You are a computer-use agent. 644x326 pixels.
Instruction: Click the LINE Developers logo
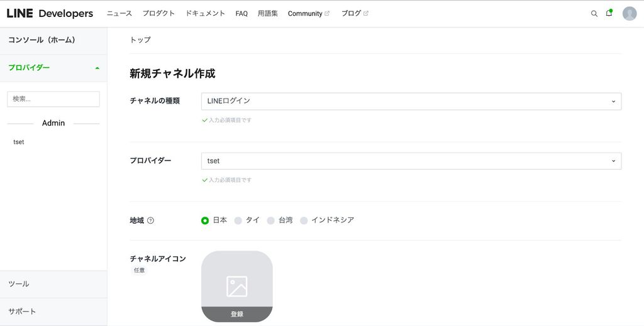pyautogui.click(x=50, y=14)
